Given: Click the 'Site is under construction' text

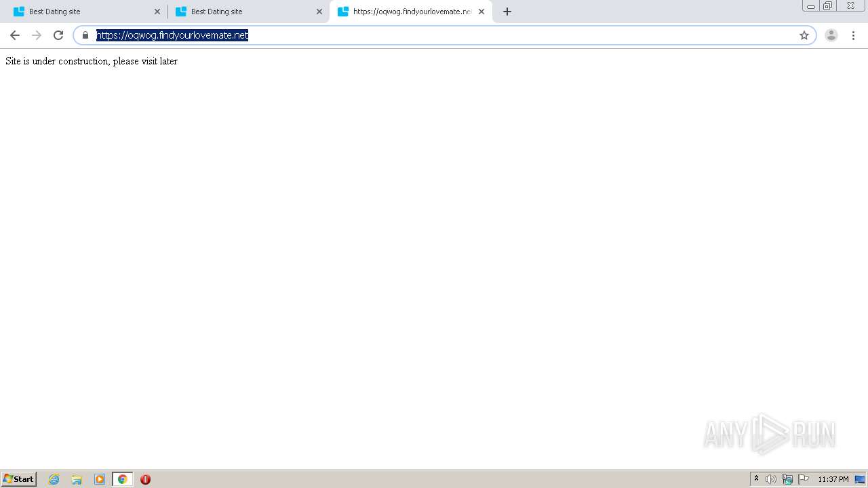Looking at the screenshot, I should [92, 61].
